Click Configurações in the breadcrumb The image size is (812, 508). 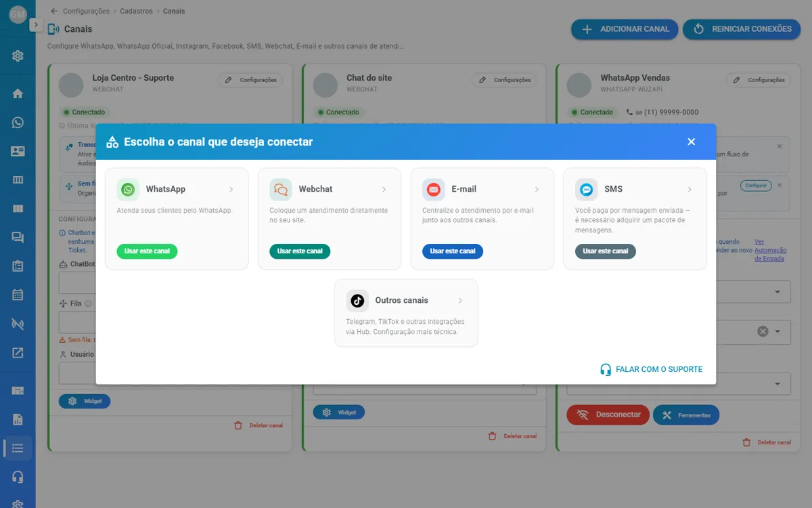(86, 11)
